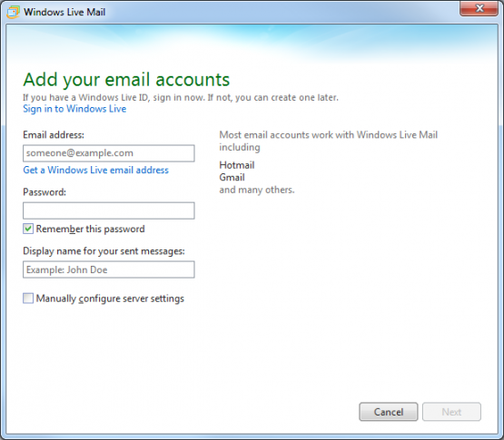Focus the Email address input field

[x=109, y=153]
